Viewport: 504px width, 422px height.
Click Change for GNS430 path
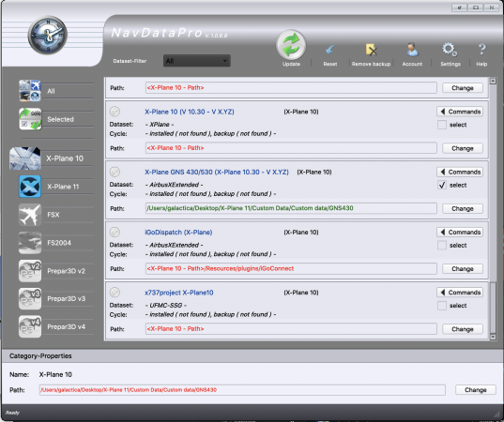(463, 208)
